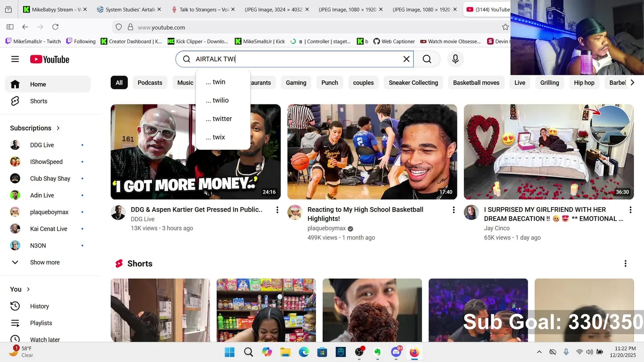Viewport: 644px width, 362px height.
Task: Open the N3ON subscription
Action: (x=48, y=246)
